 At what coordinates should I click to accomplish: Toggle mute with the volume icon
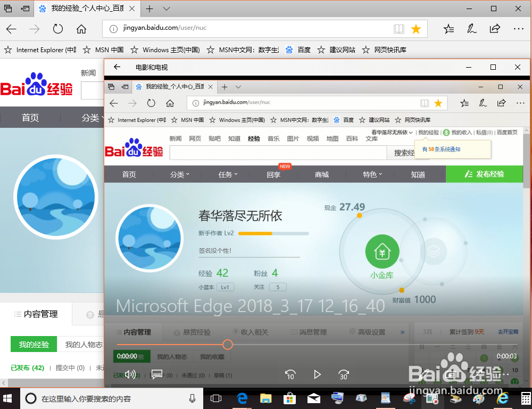(130, 374)
